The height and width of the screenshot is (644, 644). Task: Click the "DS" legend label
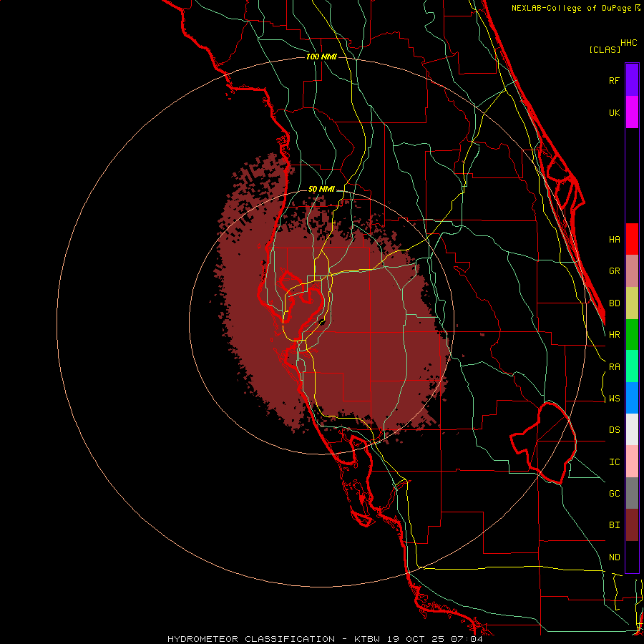click(614, 430)
